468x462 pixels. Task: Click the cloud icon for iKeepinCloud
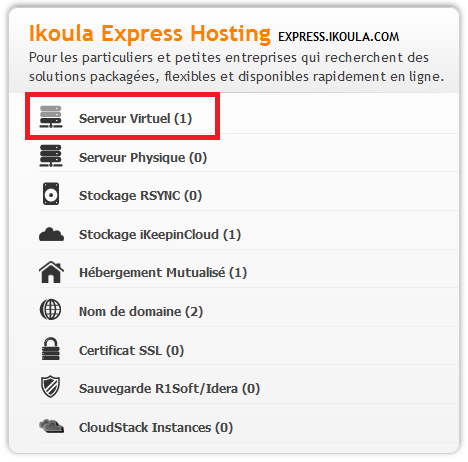tap(51, 234)
